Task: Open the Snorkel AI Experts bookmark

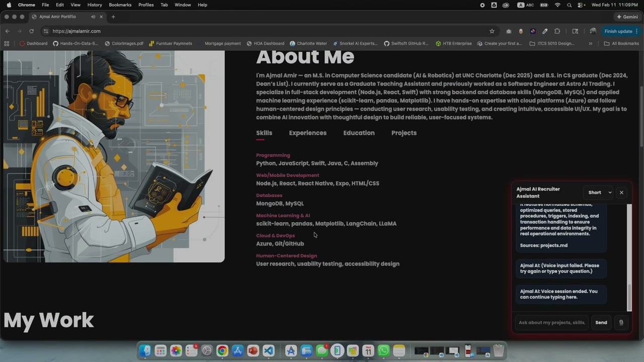Action: [355, 43]
